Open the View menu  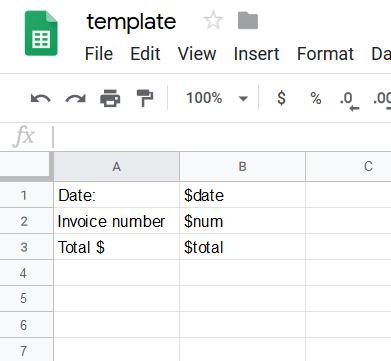[x=197, y=54]
